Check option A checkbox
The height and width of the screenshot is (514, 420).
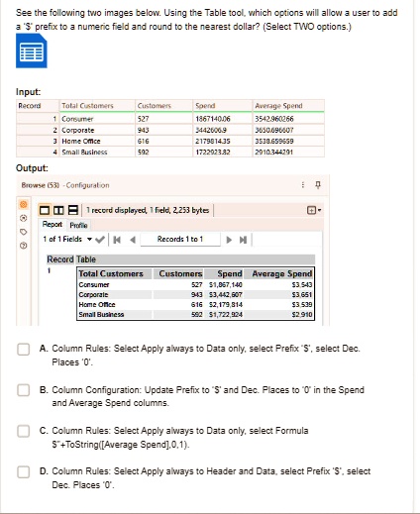(x=24, y=350)
